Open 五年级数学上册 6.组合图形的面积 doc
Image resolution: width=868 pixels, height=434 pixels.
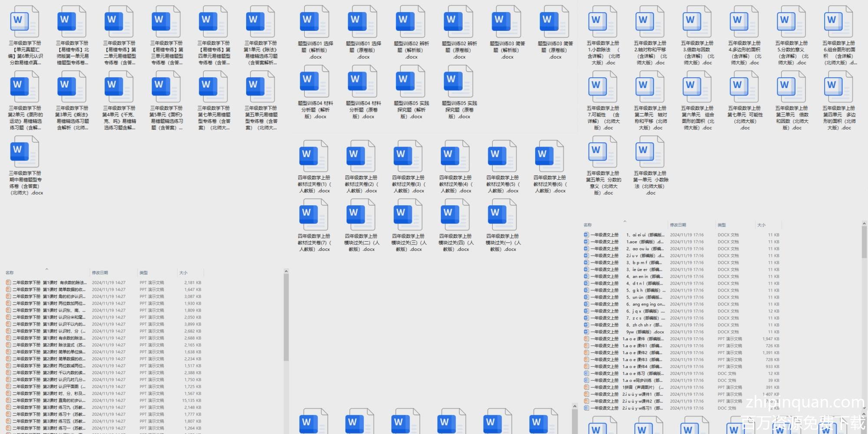point(839,22)
